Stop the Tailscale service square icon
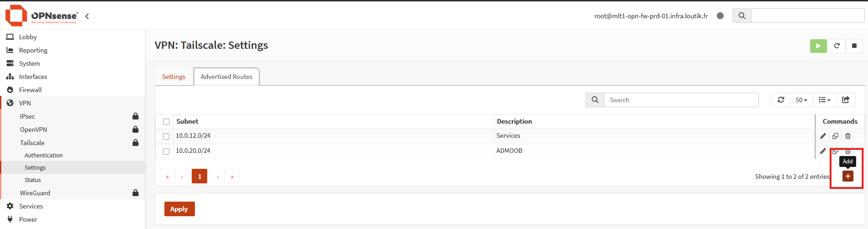The image size is (868, 229). [x=854, y=46]
